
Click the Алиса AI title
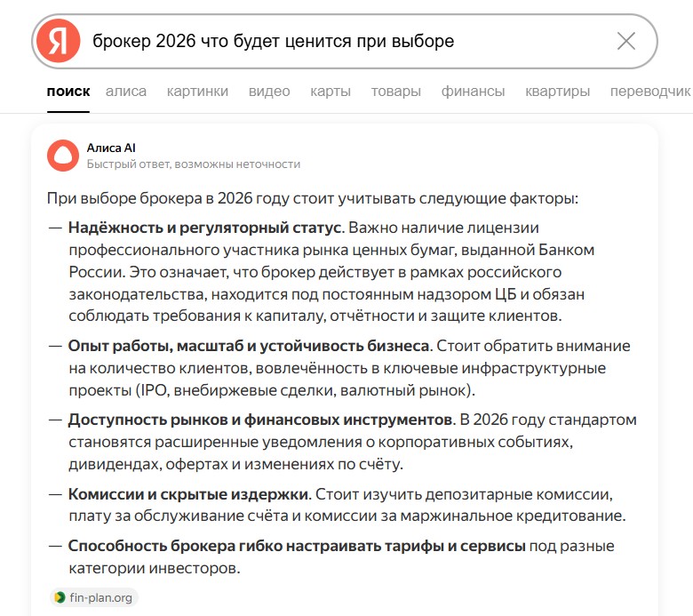point(111,148)
